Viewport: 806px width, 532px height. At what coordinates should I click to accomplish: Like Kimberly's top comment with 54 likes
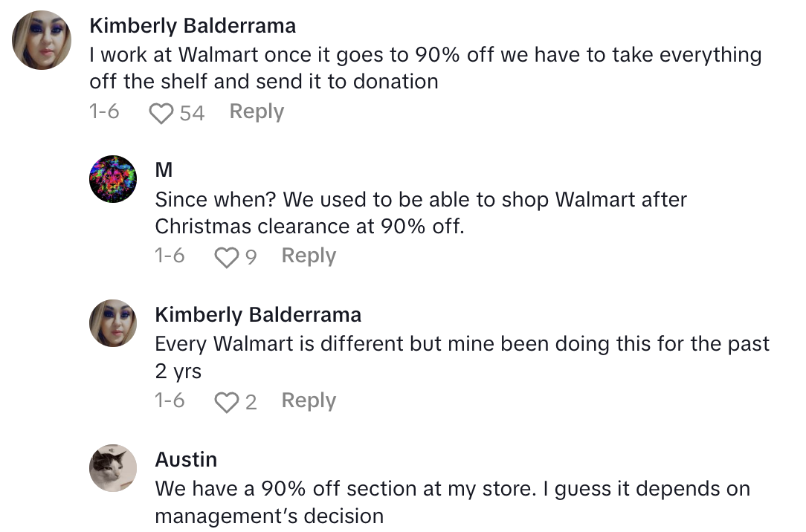[161, 113]
